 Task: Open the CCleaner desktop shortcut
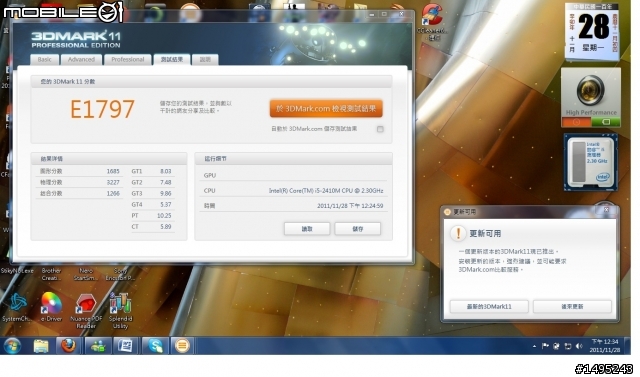pos(432,22)
